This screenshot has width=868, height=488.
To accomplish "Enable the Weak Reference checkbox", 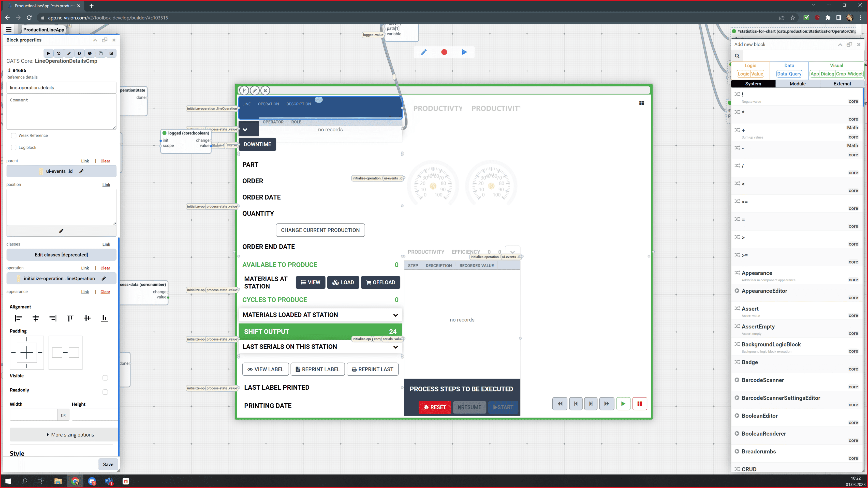I will 13,135.
